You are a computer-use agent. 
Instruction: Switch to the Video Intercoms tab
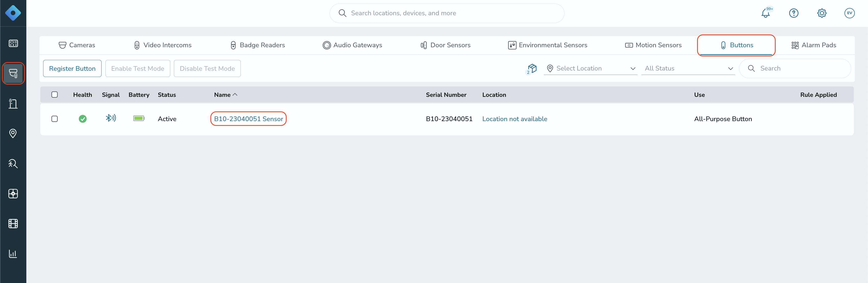click(x=163, y=45)
